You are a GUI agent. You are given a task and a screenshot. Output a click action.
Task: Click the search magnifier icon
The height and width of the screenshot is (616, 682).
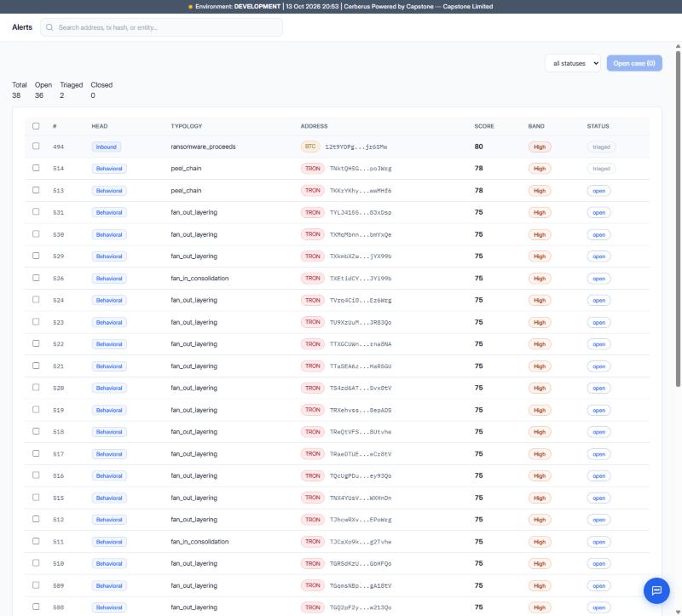tap(49, 27)
